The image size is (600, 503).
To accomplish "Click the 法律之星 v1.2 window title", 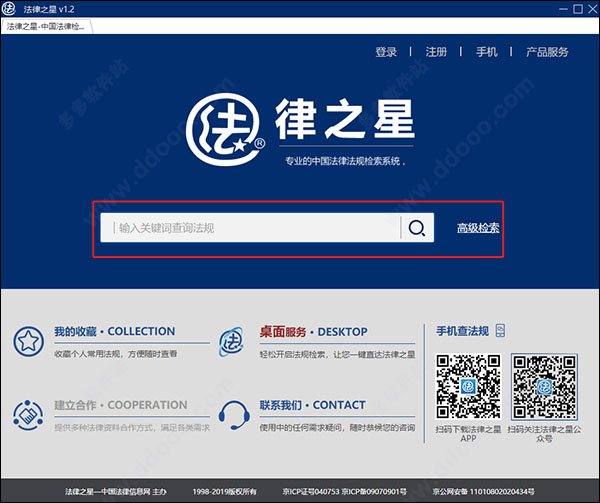I will [49, 9].
